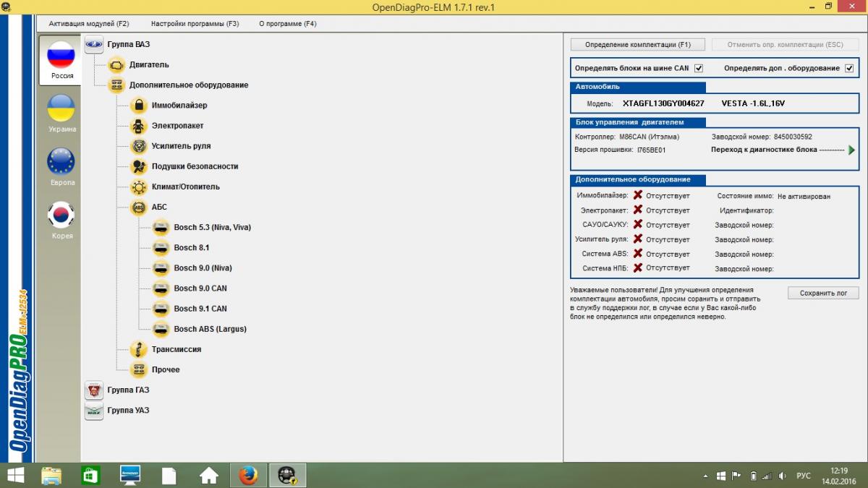Click the taskbar clock showing 12:19

click(x=839, y=471)
